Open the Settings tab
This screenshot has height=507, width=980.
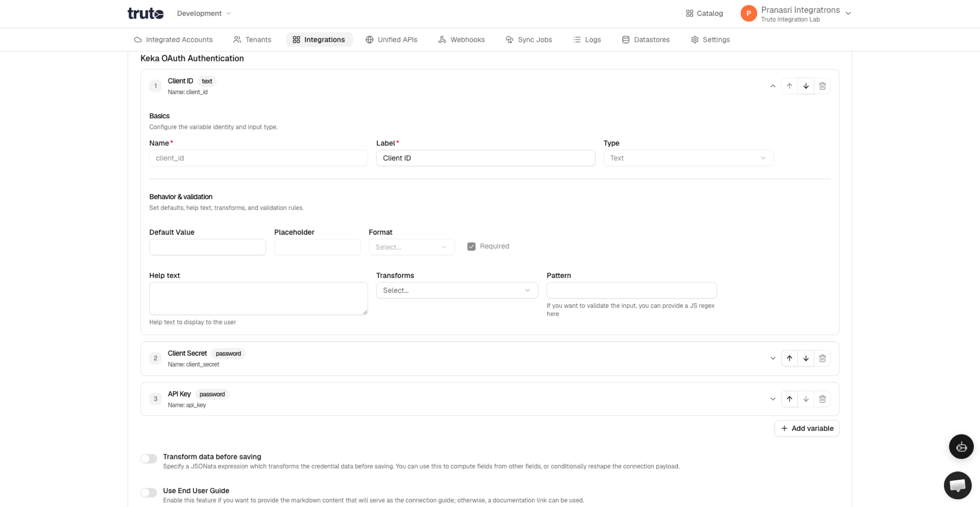click(x=710, y=39)
